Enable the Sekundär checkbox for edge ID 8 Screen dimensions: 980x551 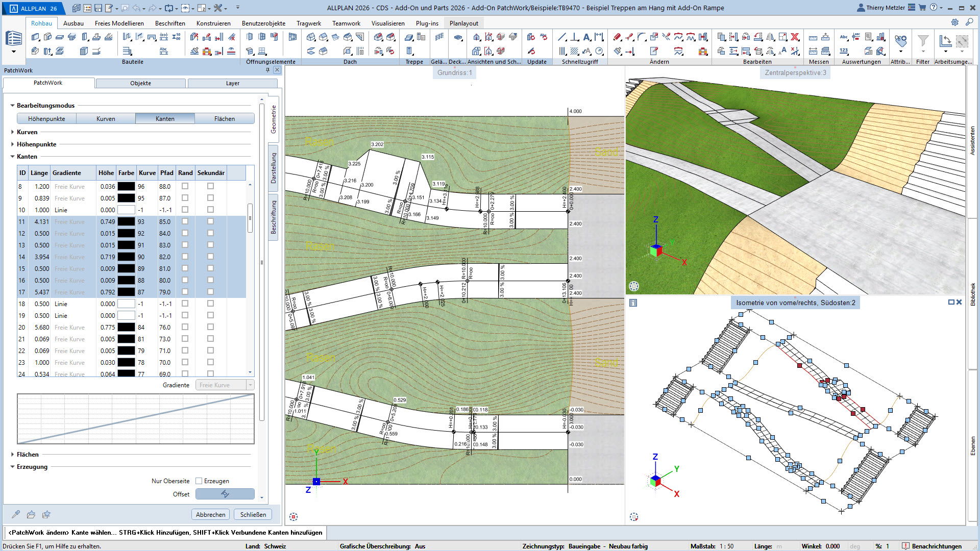coord(210,186)
